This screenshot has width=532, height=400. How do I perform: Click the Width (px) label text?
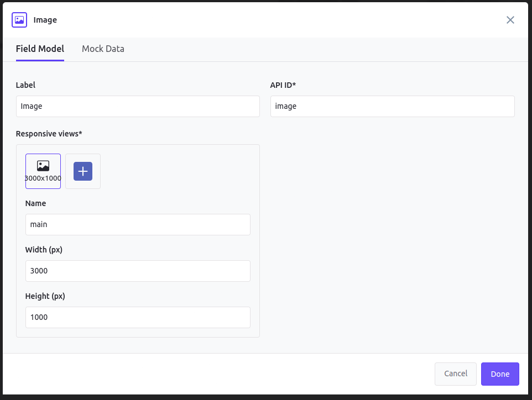coord(44,250)
